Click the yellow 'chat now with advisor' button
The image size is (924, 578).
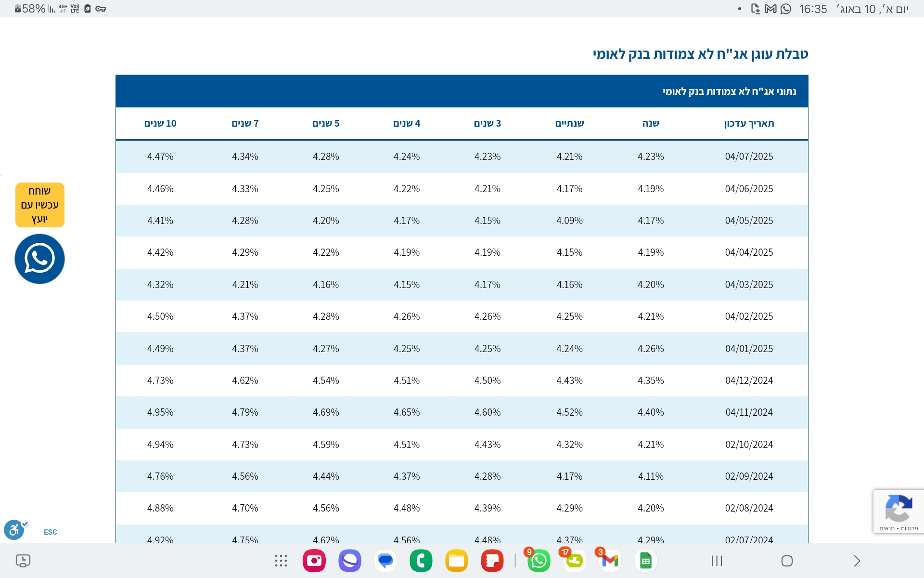pos(39,205)
